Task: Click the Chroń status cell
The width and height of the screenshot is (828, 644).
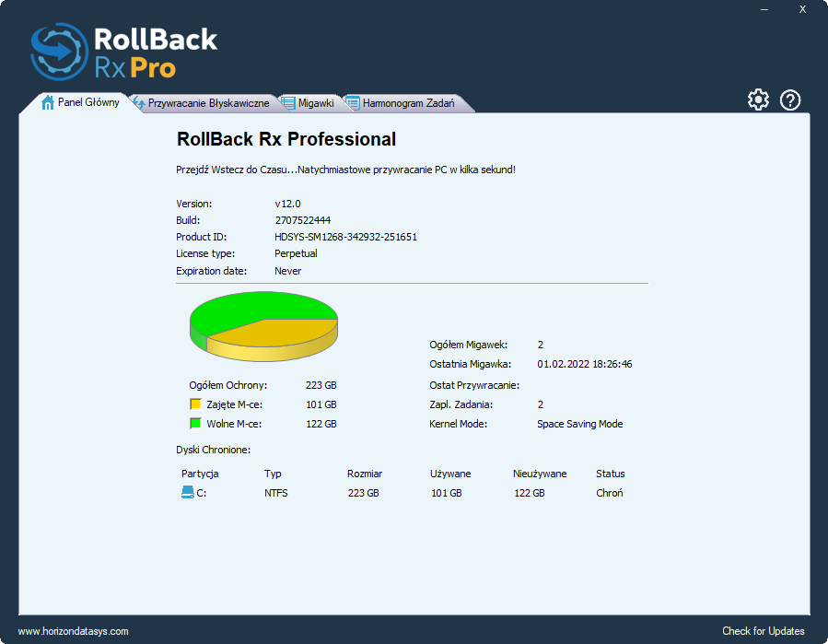Action: 610,493
